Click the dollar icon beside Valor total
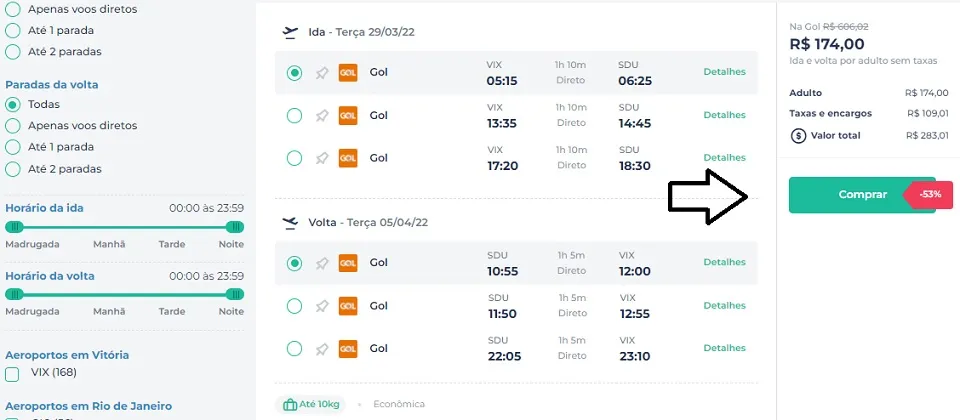Image resolution: width=960 pixels, height=420 pixels. (x=798, y=136)
